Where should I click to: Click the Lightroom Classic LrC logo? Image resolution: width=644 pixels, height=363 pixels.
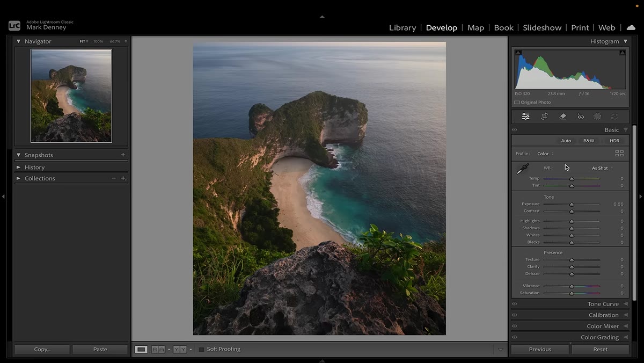coord(14,25)
